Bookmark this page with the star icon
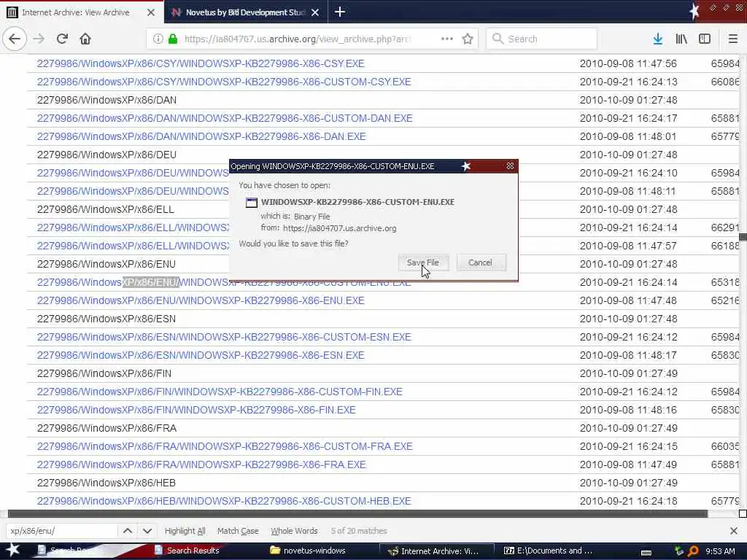 tap(468, 39)
